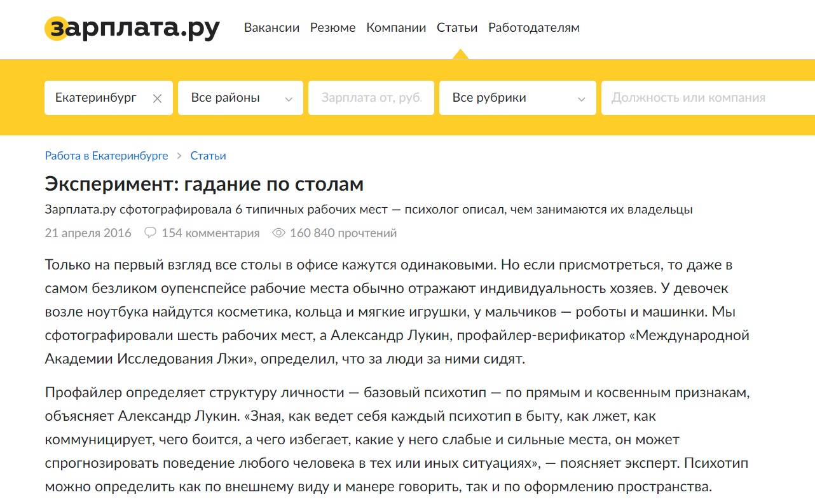This screenshot has width=815, height=504.
Task: Click the eye views icon
Action: click(278, 233)
